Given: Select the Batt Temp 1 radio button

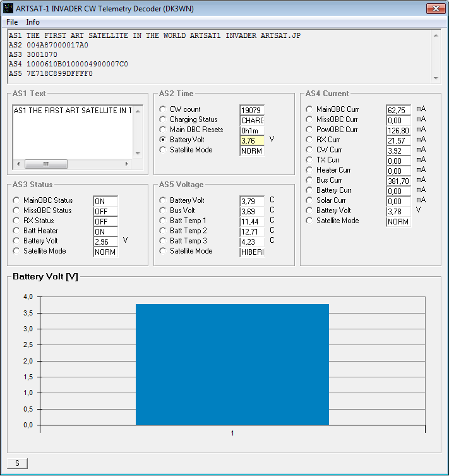Looking at the screenshot, I should click(x=163, y=221).
